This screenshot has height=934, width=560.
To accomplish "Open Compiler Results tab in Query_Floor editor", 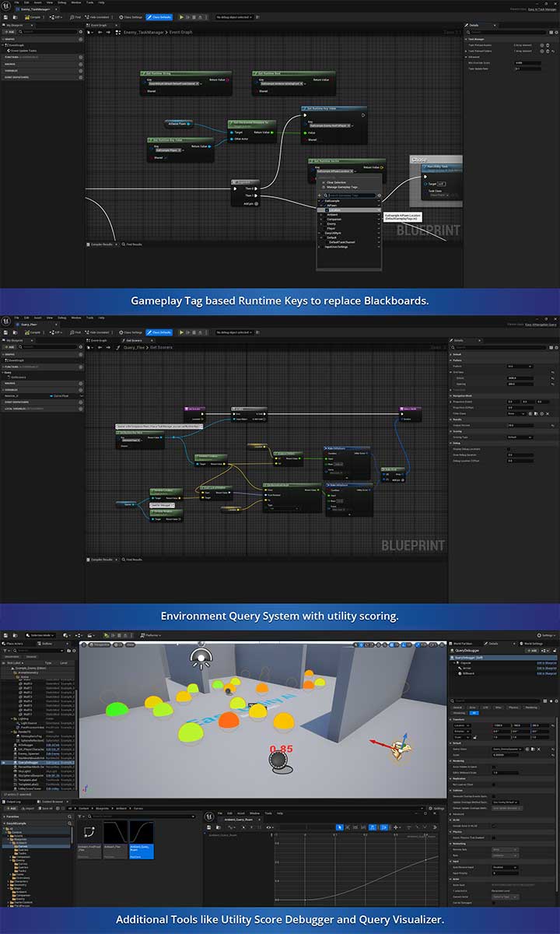I will [x=101, y=560].
